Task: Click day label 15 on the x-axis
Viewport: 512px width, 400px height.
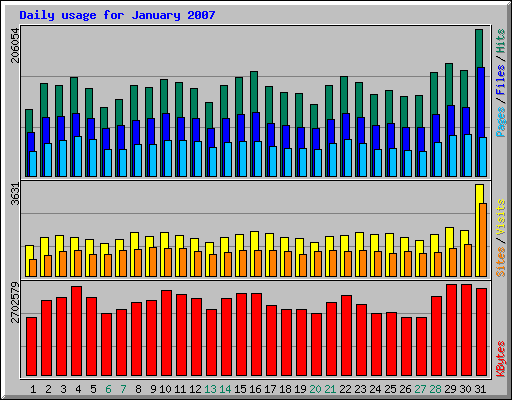Action: (240, 389)
